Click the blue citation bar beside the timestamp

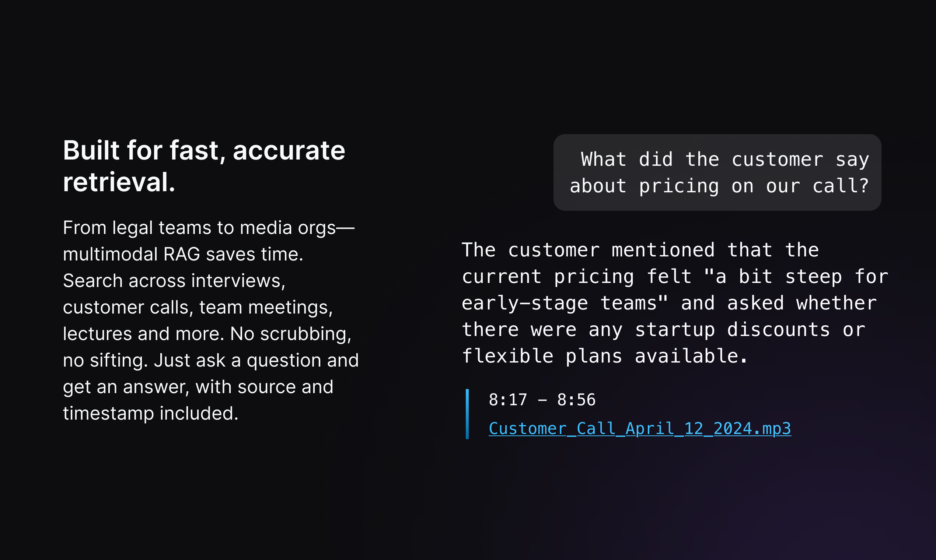[x=467, y=414]
